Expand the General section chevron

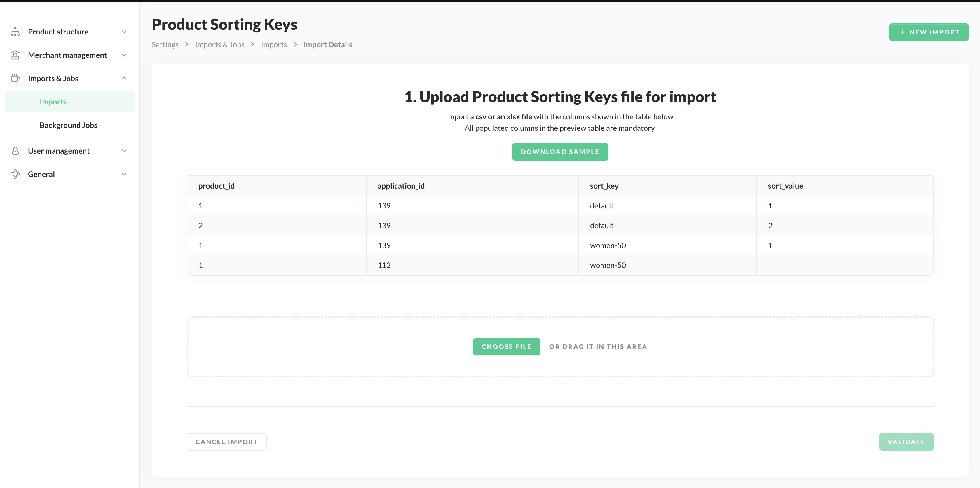[124, 174]
